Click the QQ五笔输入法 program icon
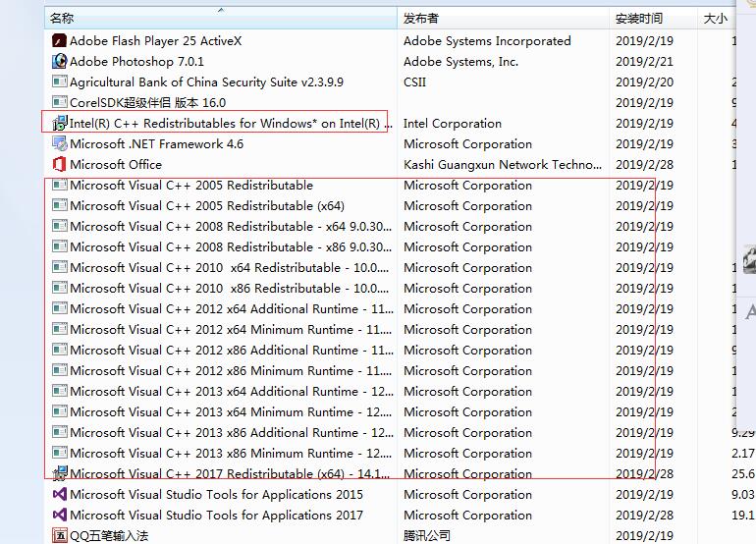The width and height of the screenshot is (756, 544). point(59,536)
